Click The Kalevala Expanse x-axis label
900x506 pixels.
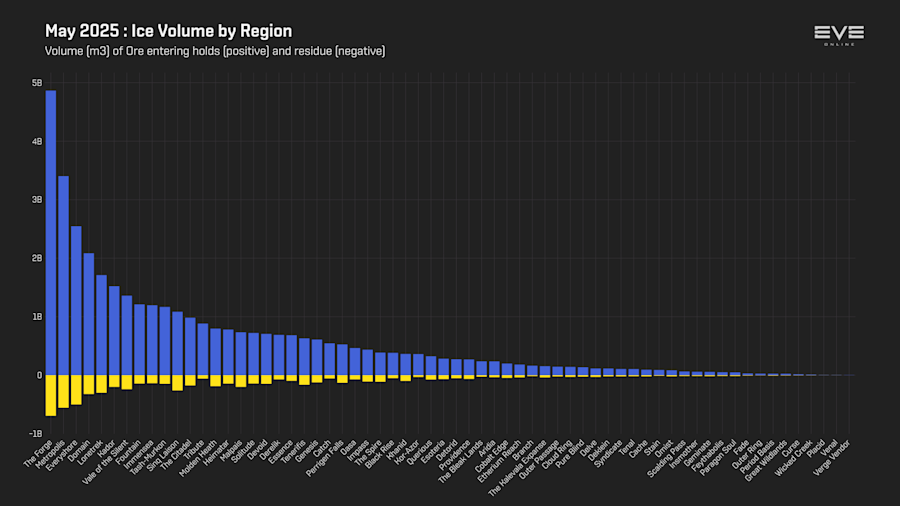(518, 468)
